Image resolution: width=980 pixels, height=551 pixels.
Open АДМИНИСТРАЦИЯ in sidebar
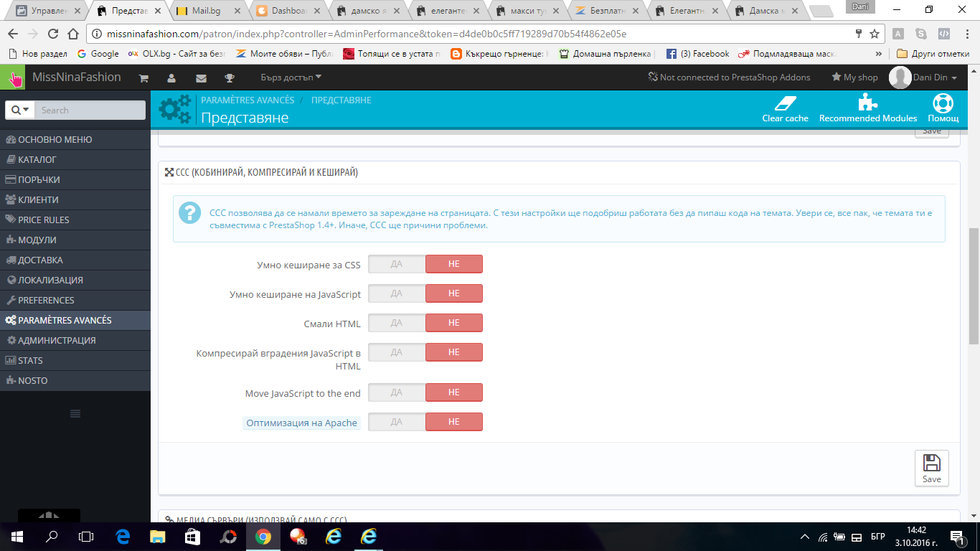coord(75,340)
